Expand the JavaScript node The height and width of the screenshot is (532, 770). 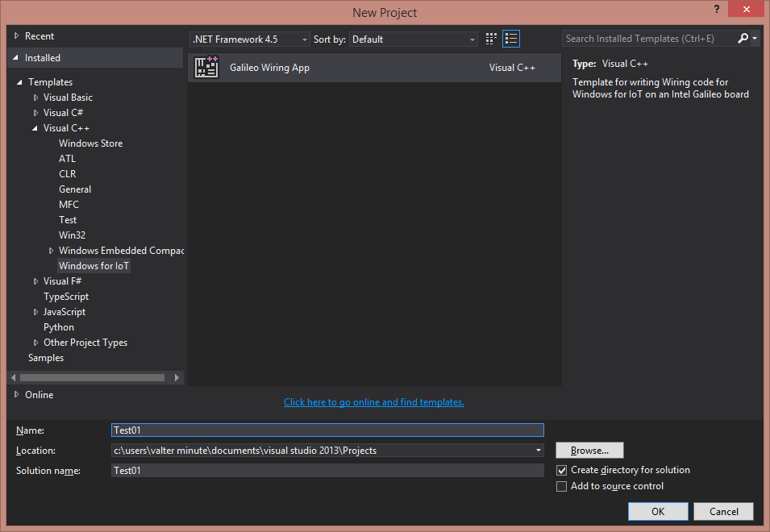pyautogui.click(x=35, y=312)
